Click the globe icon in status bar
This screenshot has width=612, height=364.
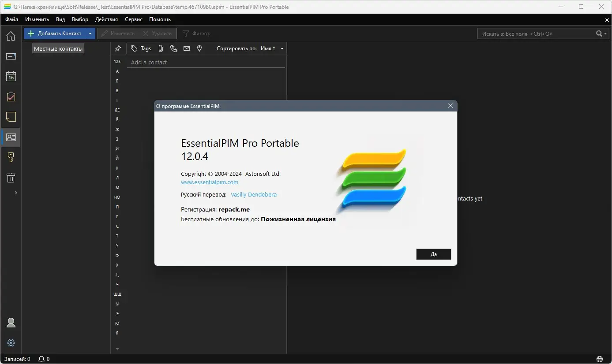pyautogui.click(x=600, y=359)
